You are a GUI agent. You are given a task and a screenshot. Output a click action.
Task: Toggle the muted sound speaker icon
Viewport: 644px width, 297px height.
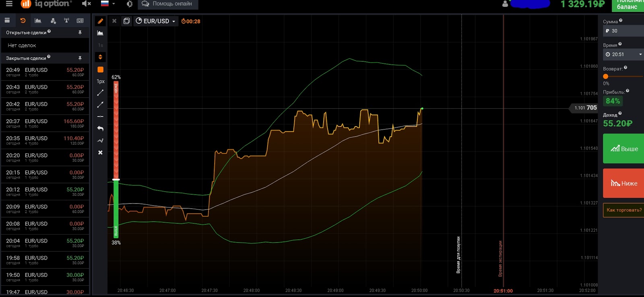pos(86,4)
